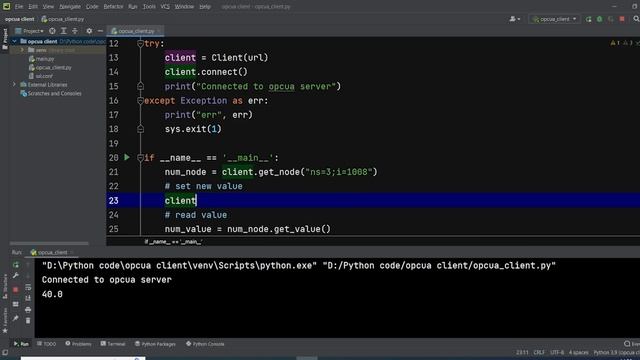The height and width of the screenshot is (360, 640).
Task: Open the VCS menu
Action: tap(165, 7)
